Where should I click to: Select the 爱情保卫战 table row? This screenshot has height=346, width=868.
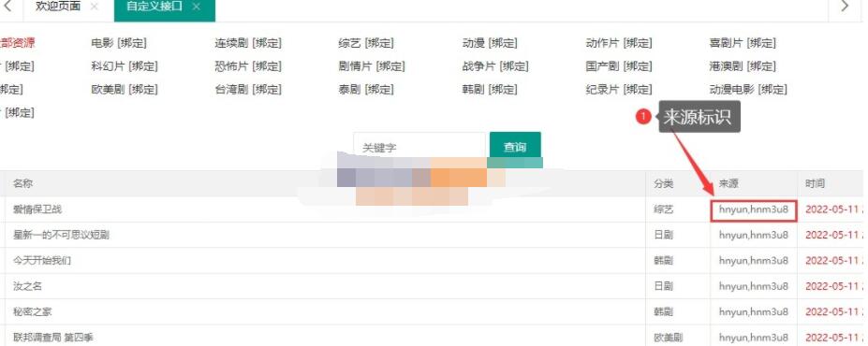pyautogui.click(x=432, y=209)
